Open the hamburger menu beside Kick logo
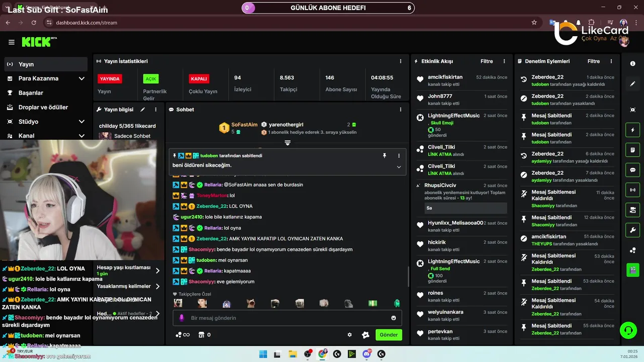The image size is (644, 362). (x=12, y=42)
